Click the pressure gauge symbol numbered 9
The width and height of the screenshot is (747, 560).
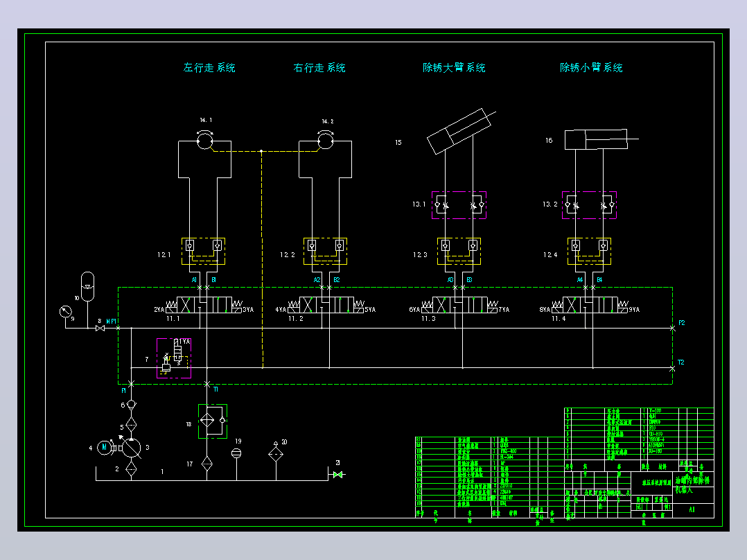click(x=65, y=312)
